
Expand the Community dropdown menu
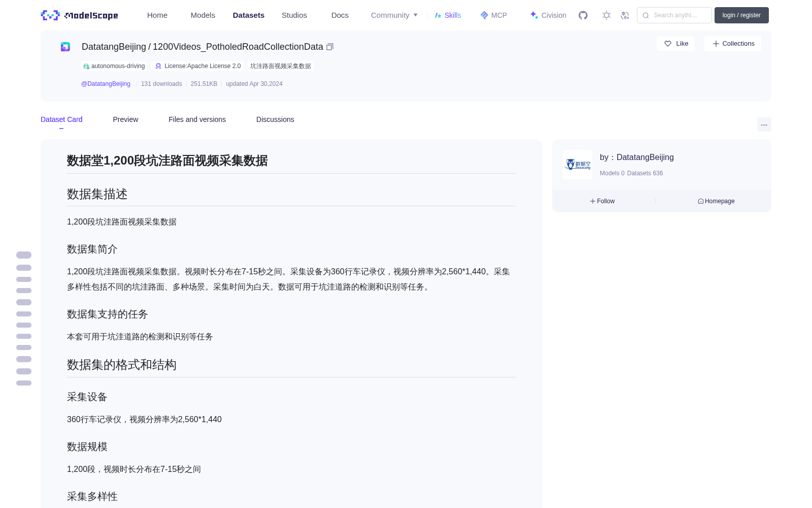pyautogui.click(x=394, y=15)
